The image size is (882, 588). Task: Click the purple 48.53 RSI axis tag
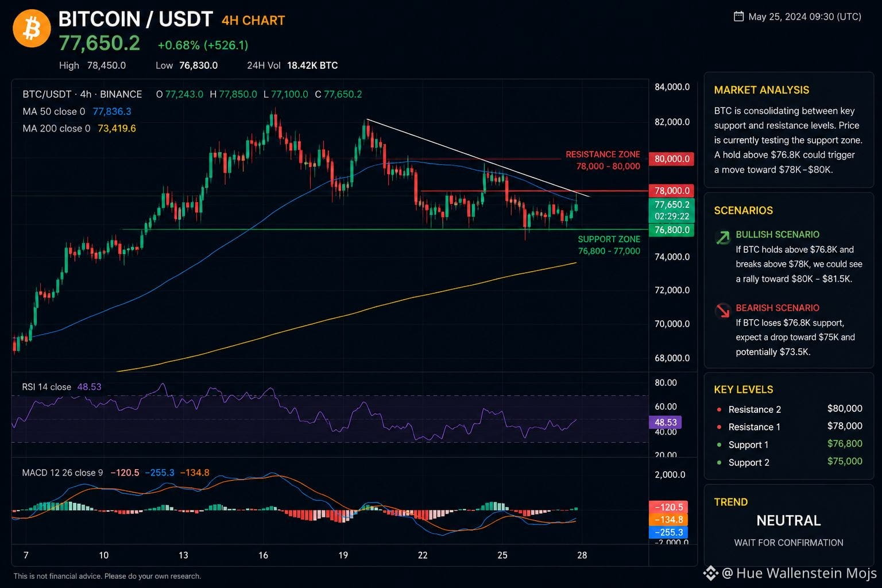click(666, 423)
